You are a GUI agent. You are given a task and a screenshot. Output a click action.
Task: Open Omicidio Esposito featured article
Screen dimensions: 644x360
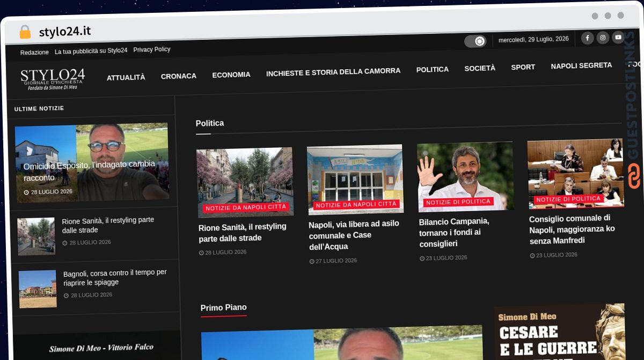tap(89, 170)
